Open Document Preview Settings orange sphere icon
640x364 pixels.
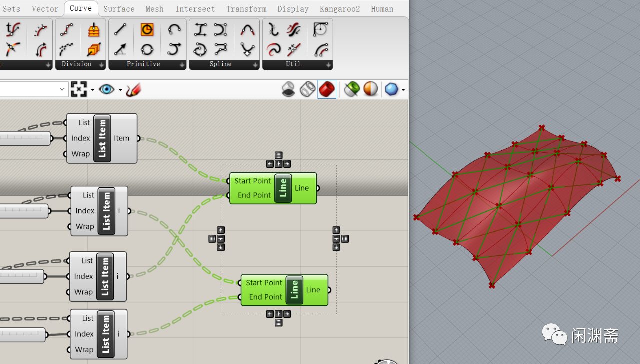tap(371, 89)
